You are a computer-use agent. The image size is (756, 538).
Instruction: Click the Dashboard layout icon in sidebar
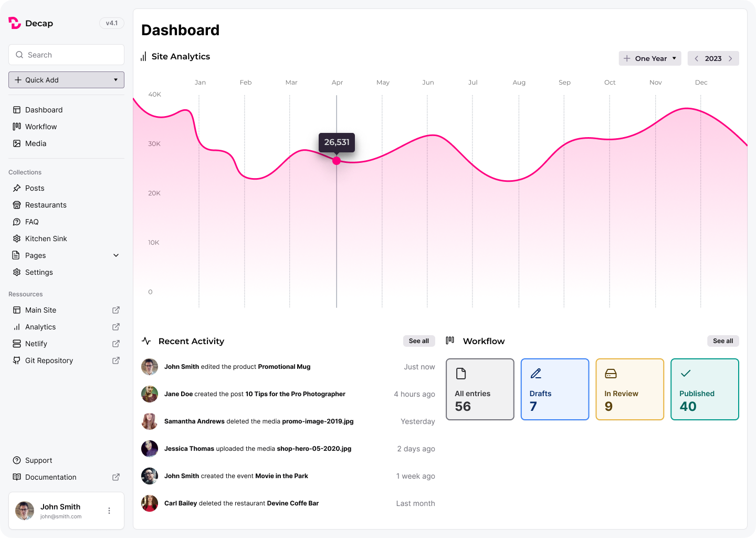pyautogui.click(x=17, y=110)
